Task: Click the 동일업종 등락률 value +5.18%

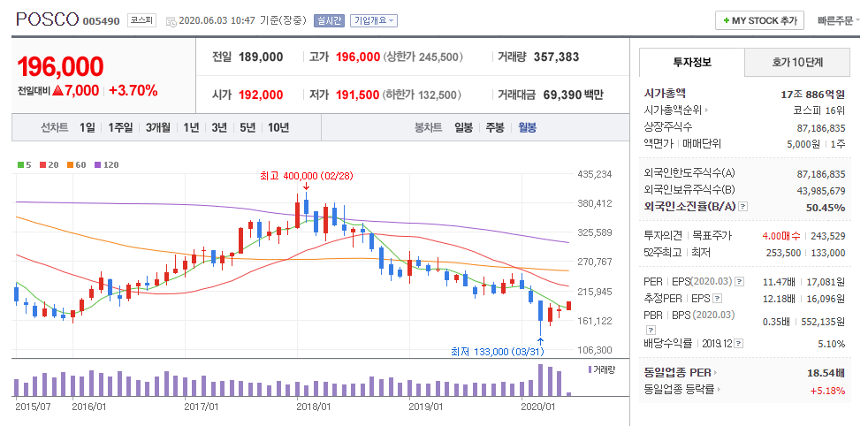Action: (827, 391)
